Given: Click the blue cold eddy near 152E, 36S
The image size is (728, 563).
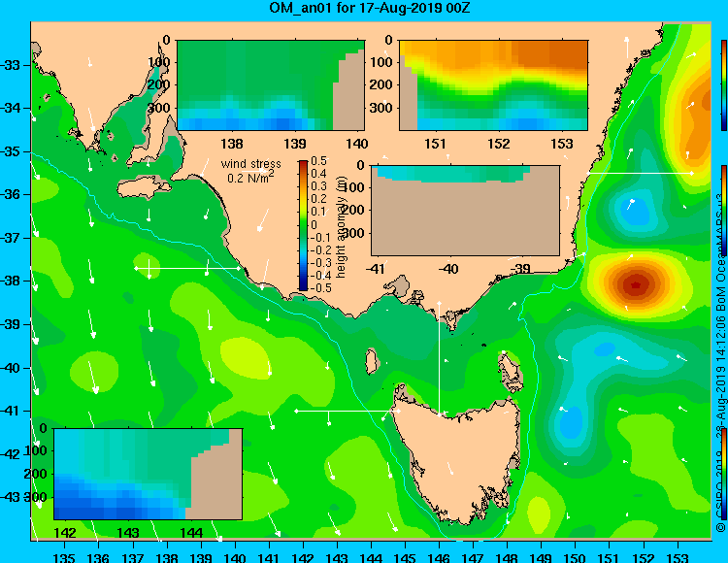Looking at the screenshot, I should point(634,210).
